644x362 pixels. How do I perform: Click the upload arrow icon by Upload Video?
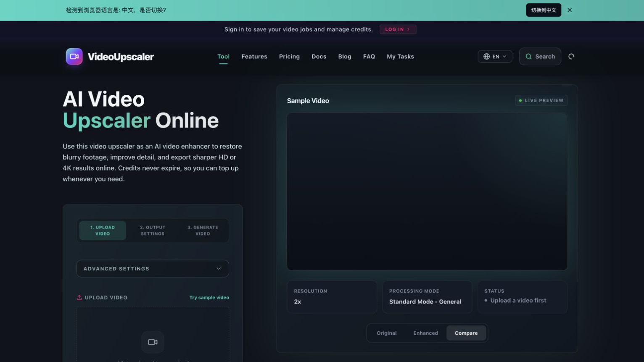pos(79,297)
